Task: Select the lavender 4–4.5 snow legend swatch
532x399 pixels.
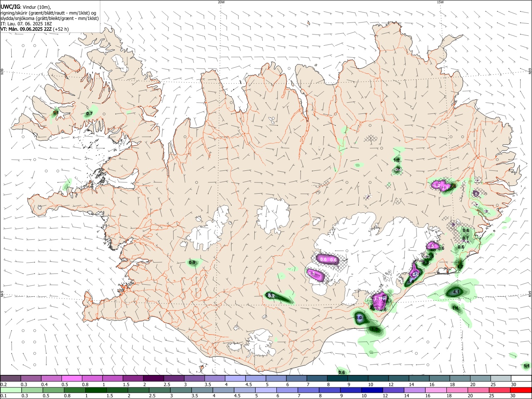Action: click(x=235, y=379)
